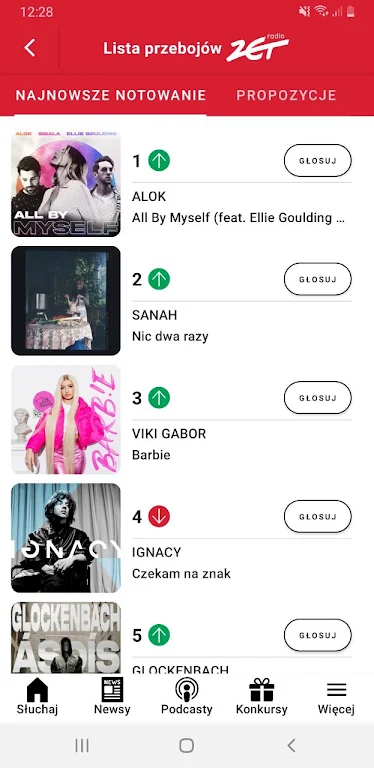Tap the Radio ZET logo
This screenshot has width=374, height=768.
point(257,48)
